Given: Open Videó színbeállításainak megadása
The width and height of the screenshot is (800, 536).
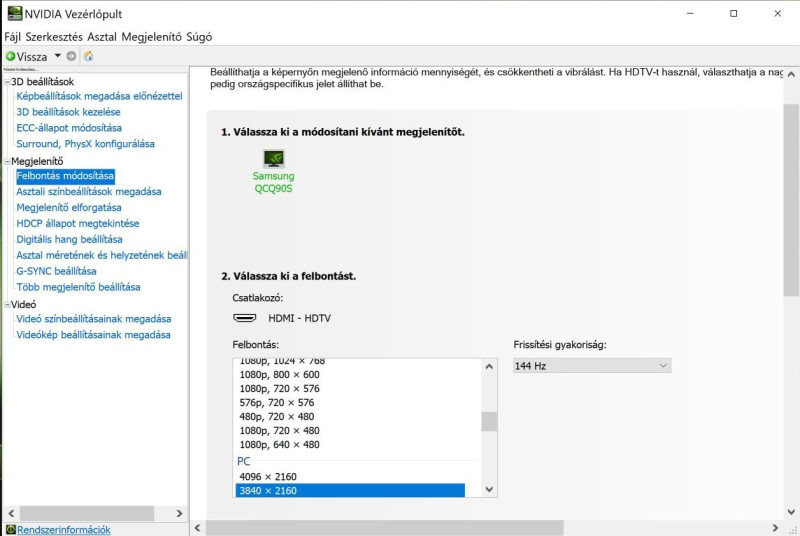Looking at the screenshot, I should click(x=94, y=319).
